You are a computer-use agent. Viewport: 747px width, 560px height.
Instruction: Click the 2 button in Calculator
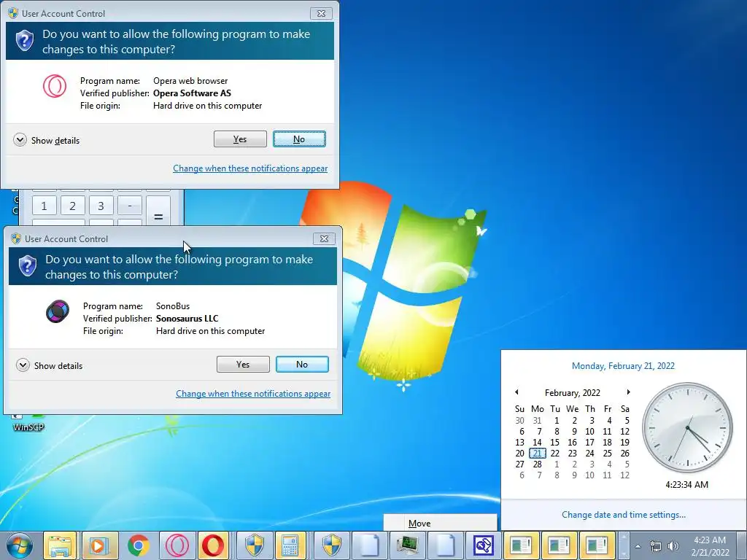72,206
